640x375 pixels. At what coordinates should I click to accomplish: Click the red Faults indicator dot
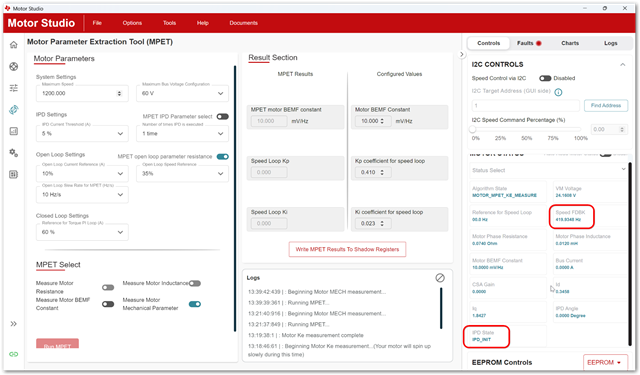(x=538, y=43)
